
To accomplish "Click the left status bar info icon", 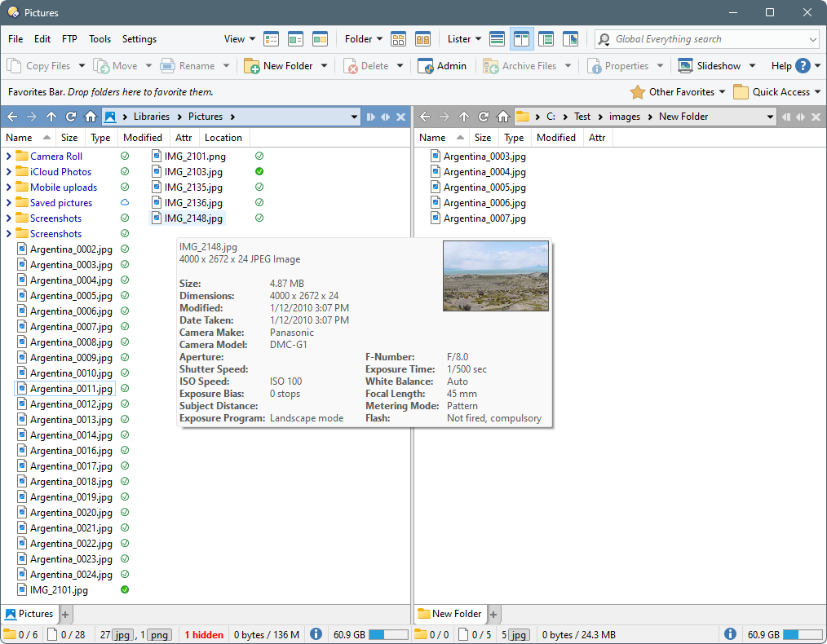I will 316,634.
